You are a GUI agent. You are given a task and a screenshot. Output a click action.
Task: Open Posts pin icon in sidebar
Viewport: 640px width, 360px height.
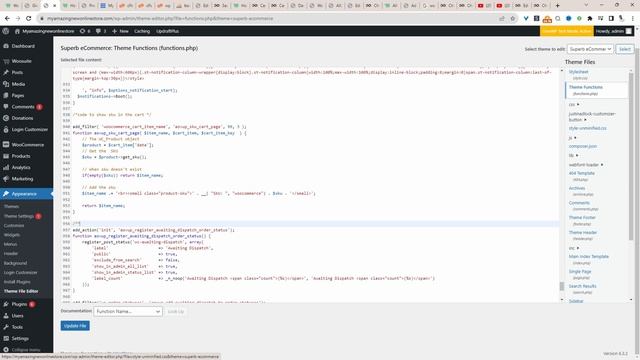point(6,72)
